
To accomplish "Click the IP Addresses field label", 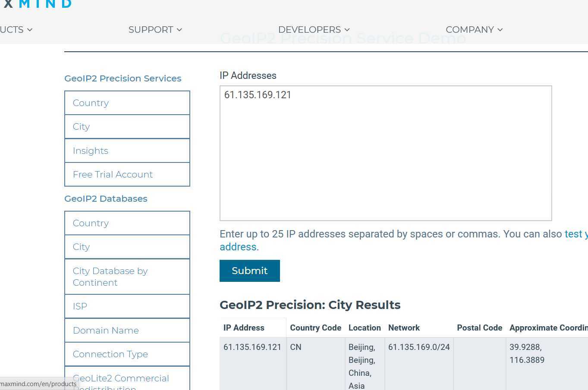I will [248, 75].
